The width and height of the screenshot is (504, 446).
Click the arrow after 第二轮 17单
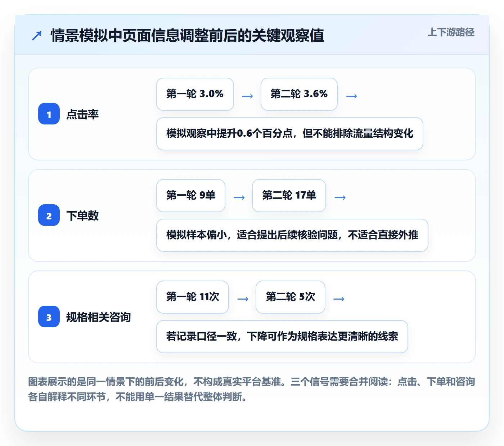tap(340, 197)
